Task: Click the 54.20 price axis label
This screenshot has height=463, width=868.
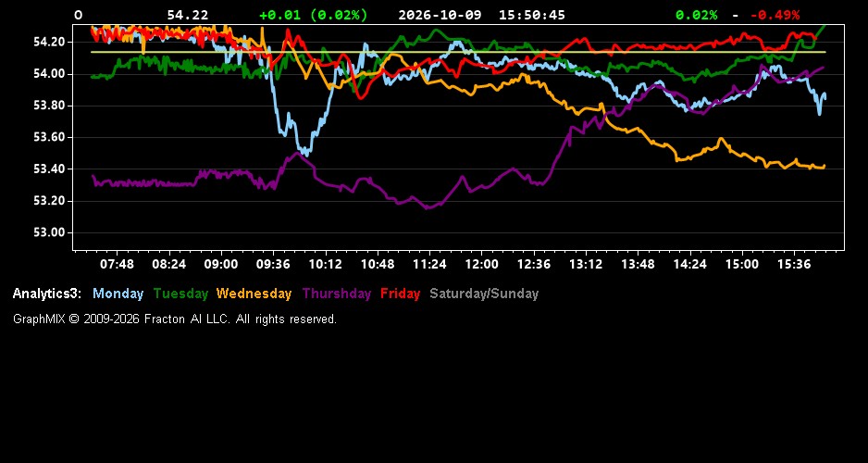Action: click(49, 42)
